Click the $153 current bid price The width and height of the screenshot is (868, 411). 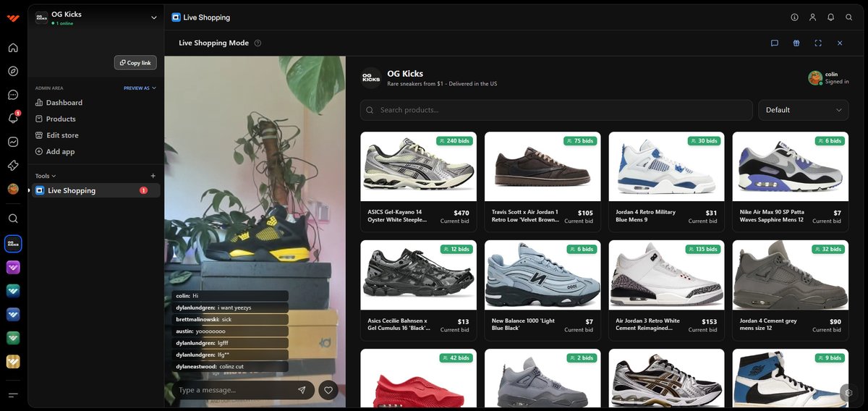click(709, 322)
